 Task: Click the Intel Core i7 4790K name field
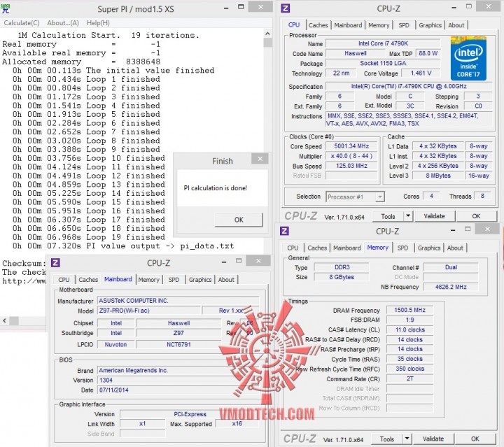pyautogui.click(x=383, y=43)
